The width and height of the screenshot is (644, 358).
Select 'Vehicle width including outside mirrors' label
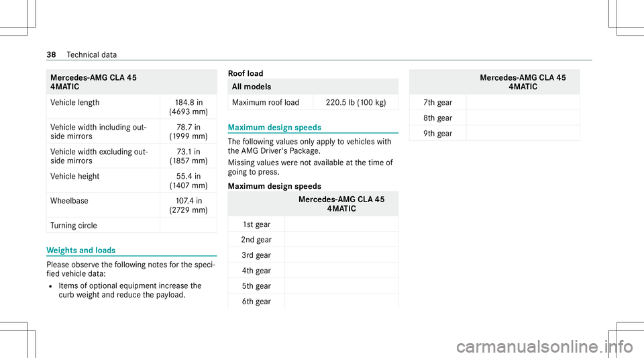tap(98, 132)
